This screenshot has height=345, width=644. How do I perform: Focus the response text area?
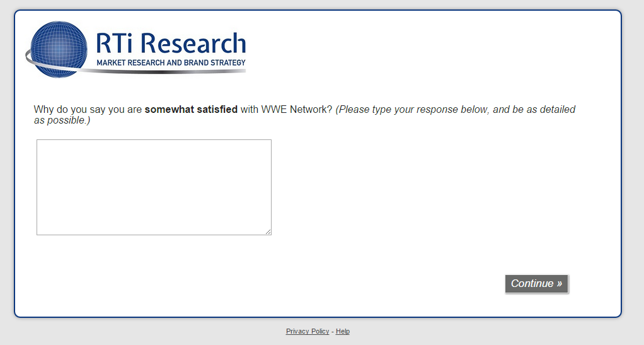pyautogui.click(x=154, y=187)
